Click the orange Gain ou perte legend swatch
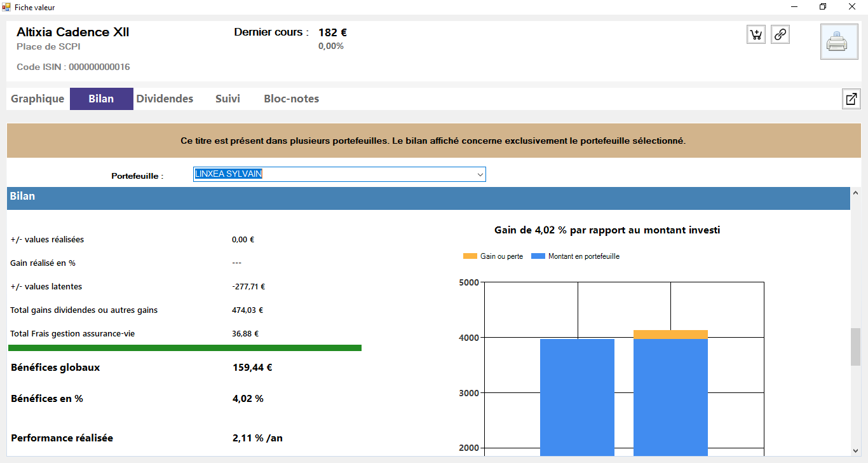868x463 pixels. [470, 256]
